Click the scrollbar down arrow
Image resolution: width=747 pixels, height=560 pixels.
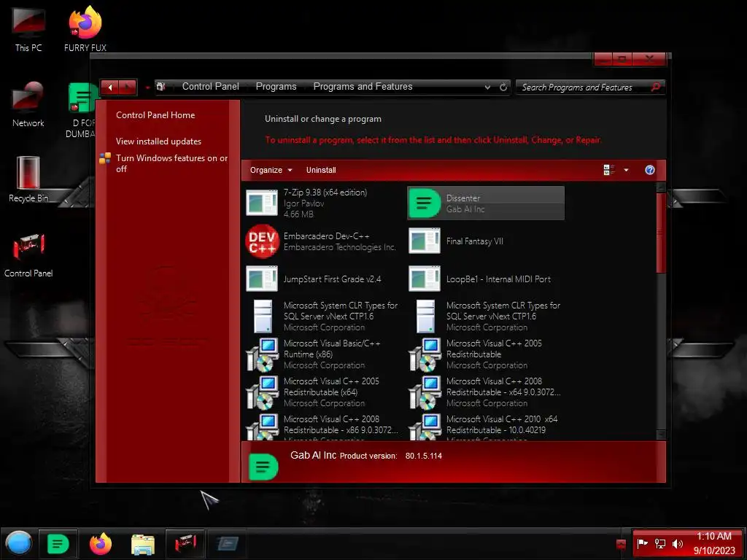click(661, 435)
